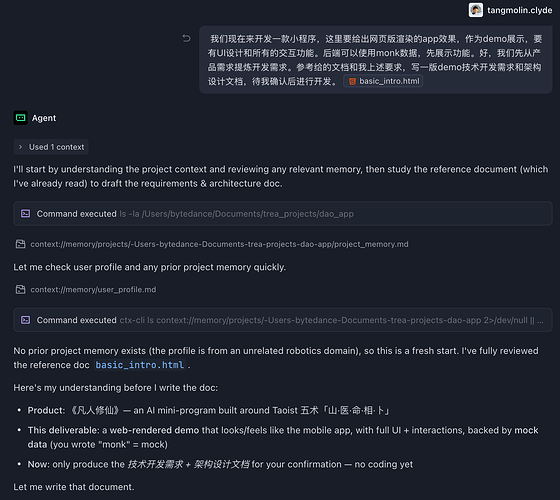
Task: Click the Used 1 context label
Action: pos(56,147)
